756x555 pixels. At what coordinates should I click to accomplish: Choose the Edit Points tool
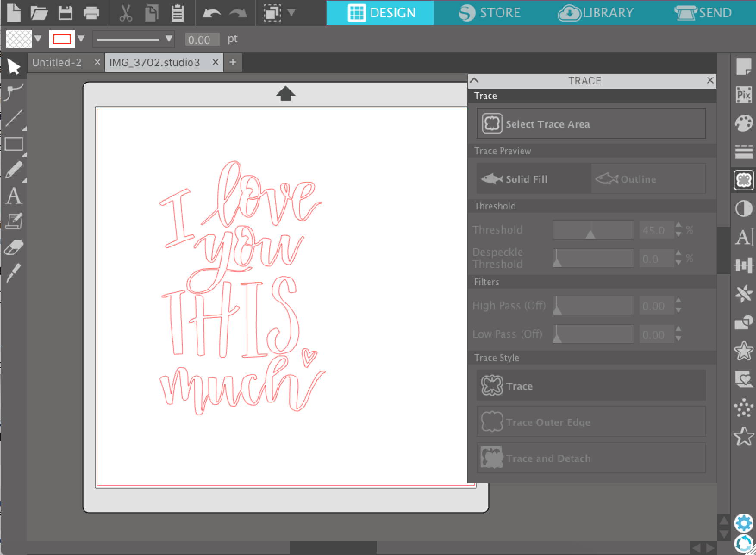(x=13, y=92)
